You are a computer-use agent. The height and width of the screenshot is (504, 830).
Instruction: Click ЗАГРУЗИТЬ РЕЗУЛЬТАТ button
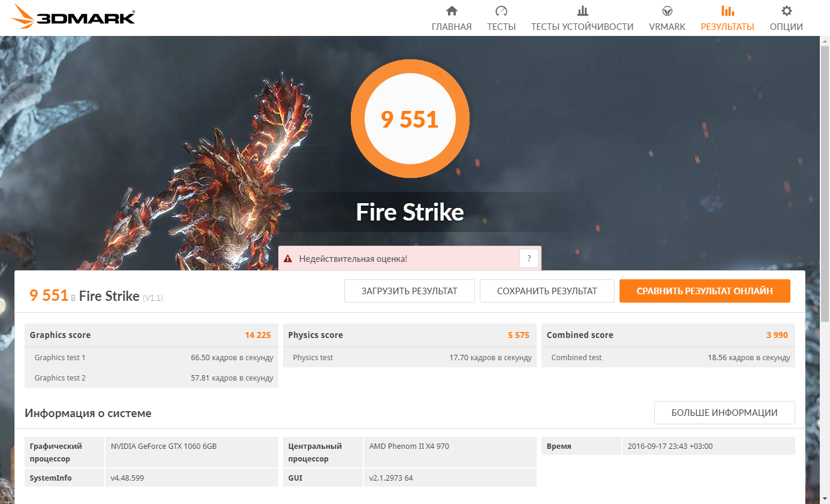point(410,291)
